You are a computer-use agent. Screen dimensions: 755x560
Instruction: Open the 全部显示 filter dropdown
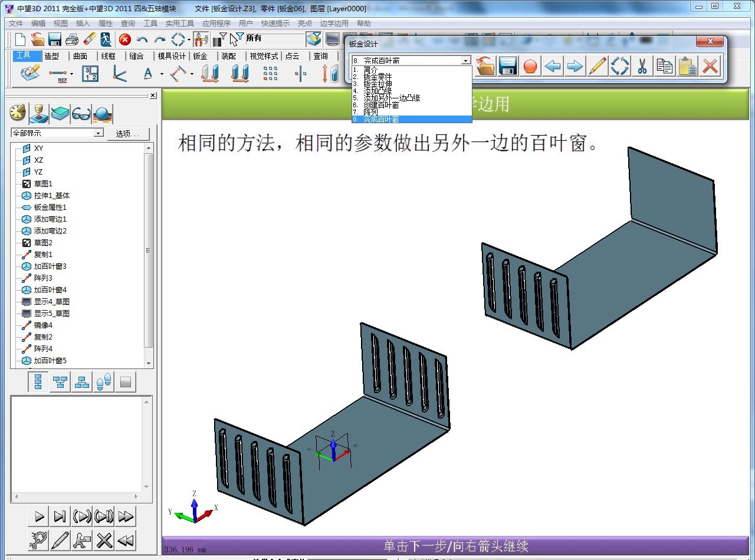(98, 133)
